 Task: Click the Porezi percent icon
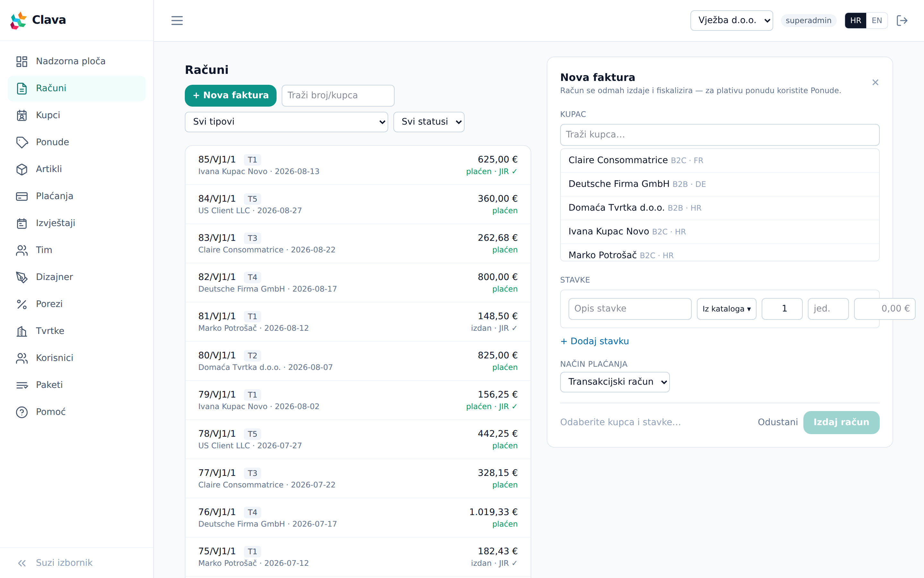(x=22, y=304)
